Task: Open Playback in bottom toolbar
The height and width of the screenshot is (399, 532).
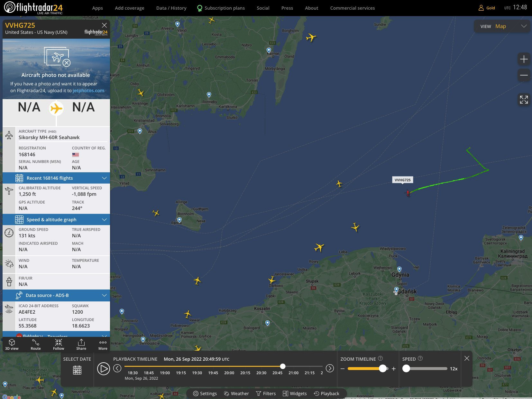Action: click(326, 394)
